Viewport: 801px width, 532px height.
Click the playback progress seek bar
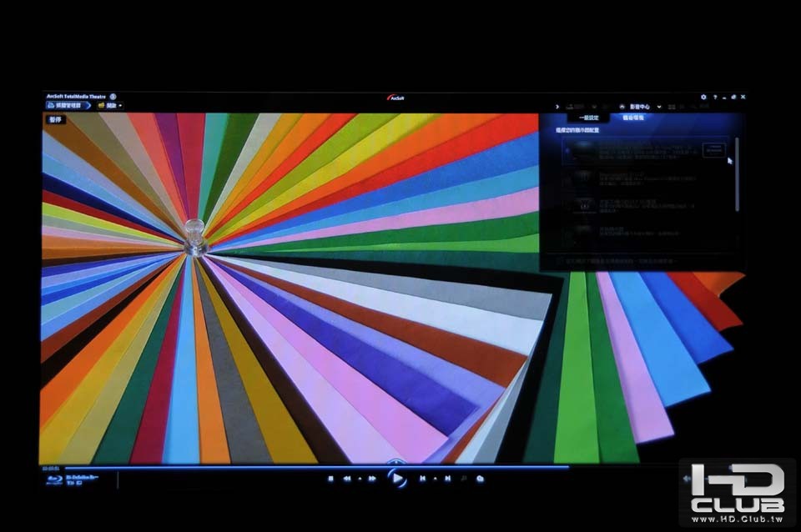pyautogui.click(x=317, y=467)
